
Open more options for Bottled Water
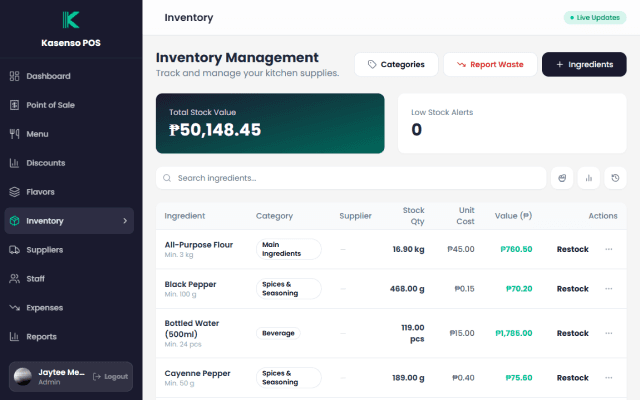coord(609,333)
